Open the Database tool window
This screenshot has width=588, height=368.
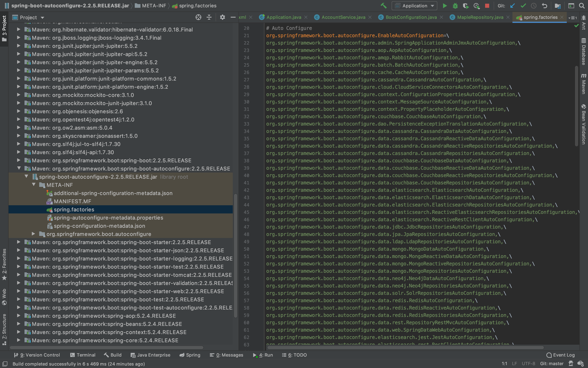click(584, 52)
